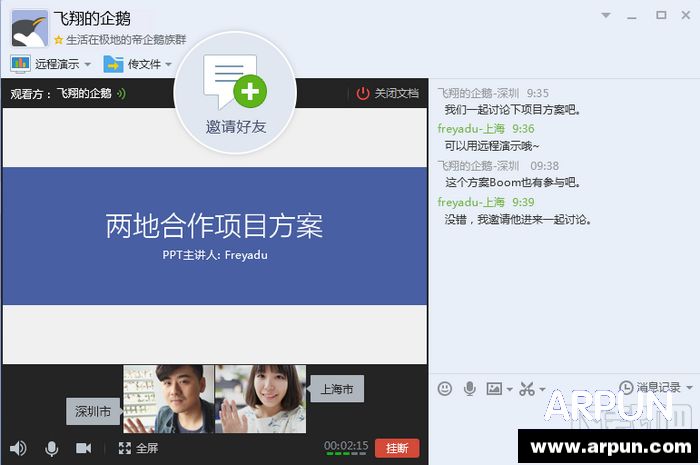Click the slide title 两地合作项目方案
The image size is (700, 465).
[214, 225]
